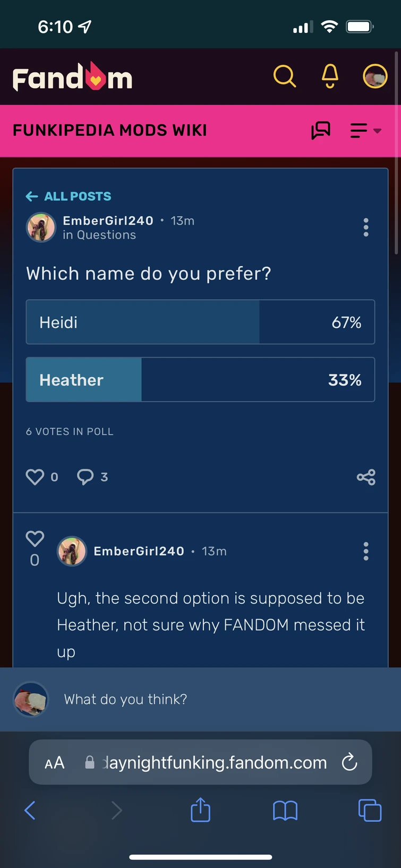The image size is (401, 868).
Task: Share the poll using the share icon
Action: click(x=366, y=476)
